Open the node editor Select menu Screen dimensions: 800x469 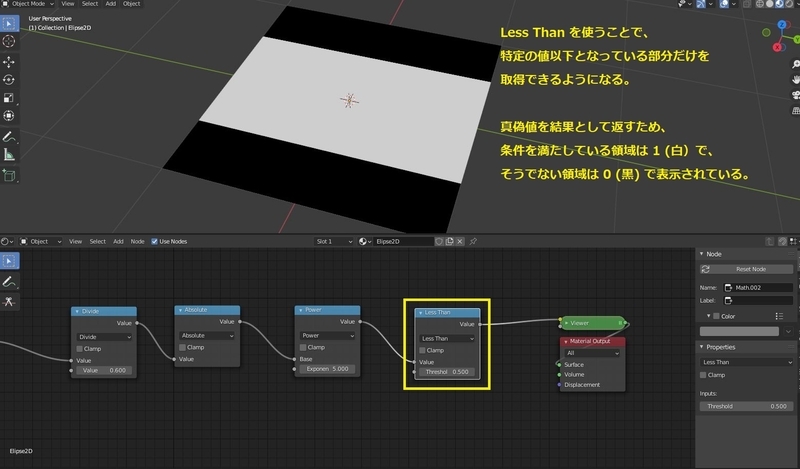(x=97, y=241)
